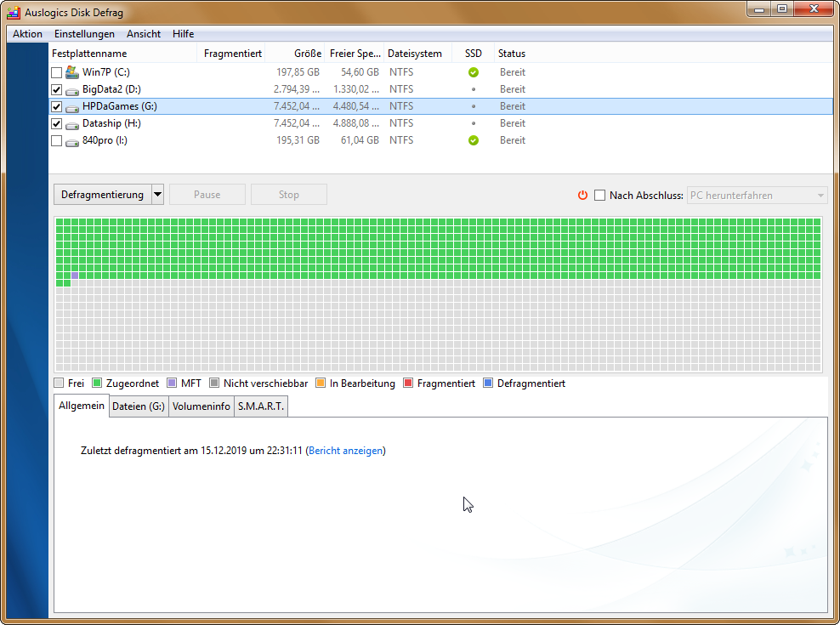Click the Win7P (C:) system drive icon
840x625 pixels.
coord(71,71)
